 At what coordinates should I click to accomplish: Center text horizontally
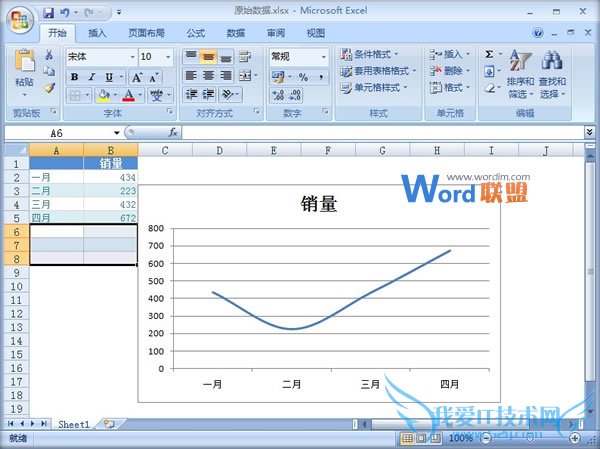click(208, 76)
